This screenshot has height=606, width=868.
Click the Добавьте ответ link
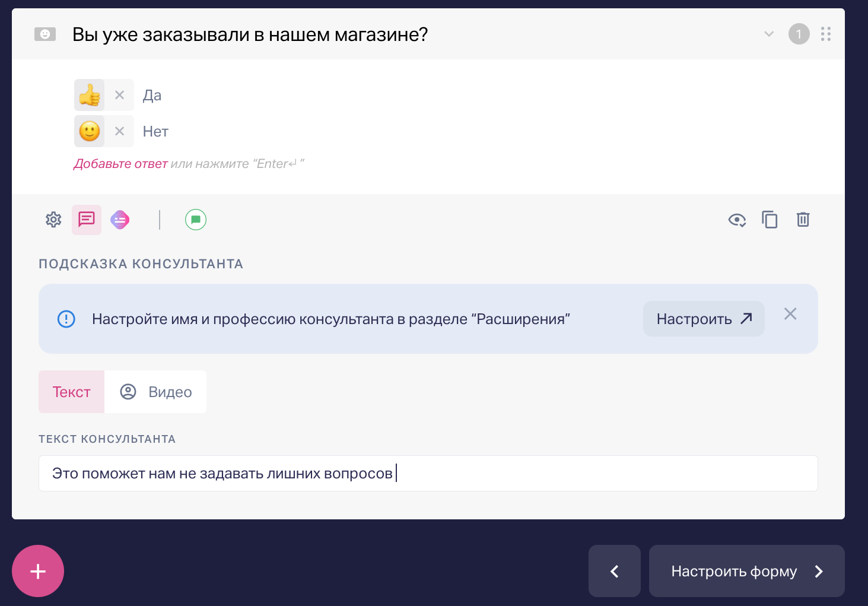(120, 164)
